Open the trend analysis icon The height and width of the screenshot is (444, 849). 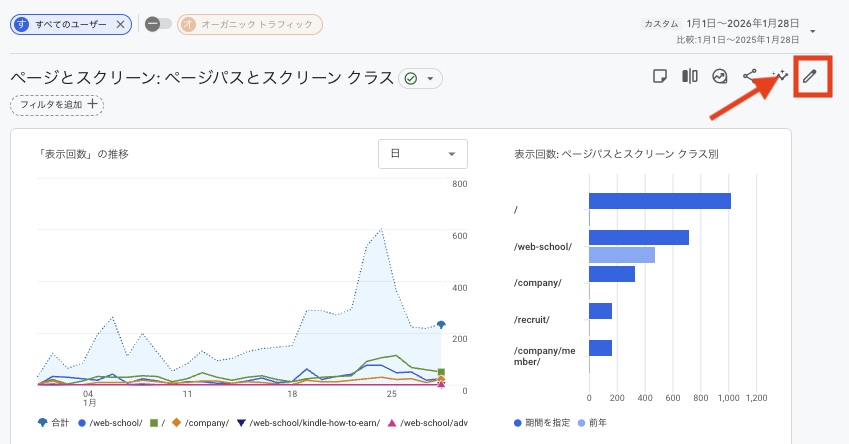tap(719, 76)
